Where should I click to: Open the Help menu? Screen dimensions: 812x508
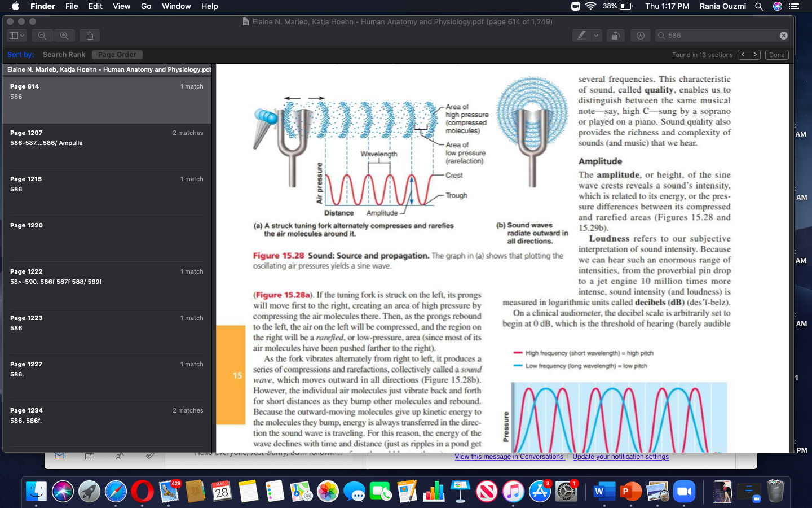[209, 6]
